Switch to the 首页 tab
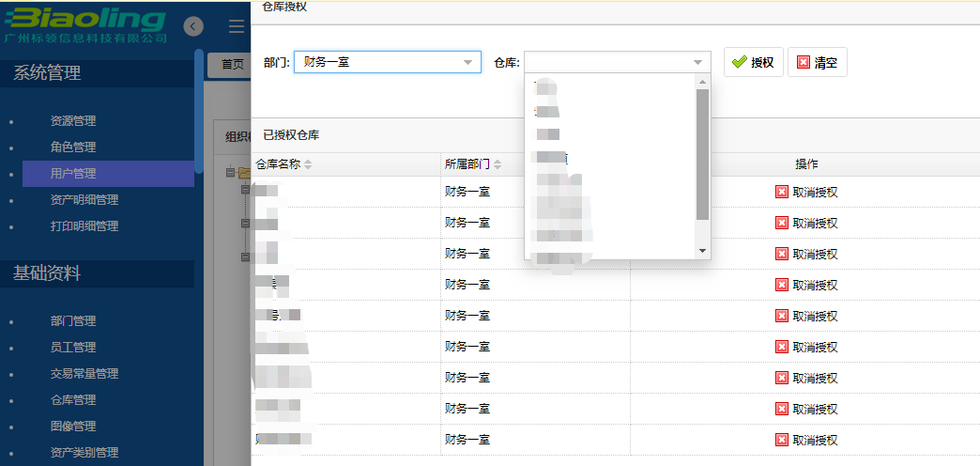980x466 pixels. click(x=231, y=64)
